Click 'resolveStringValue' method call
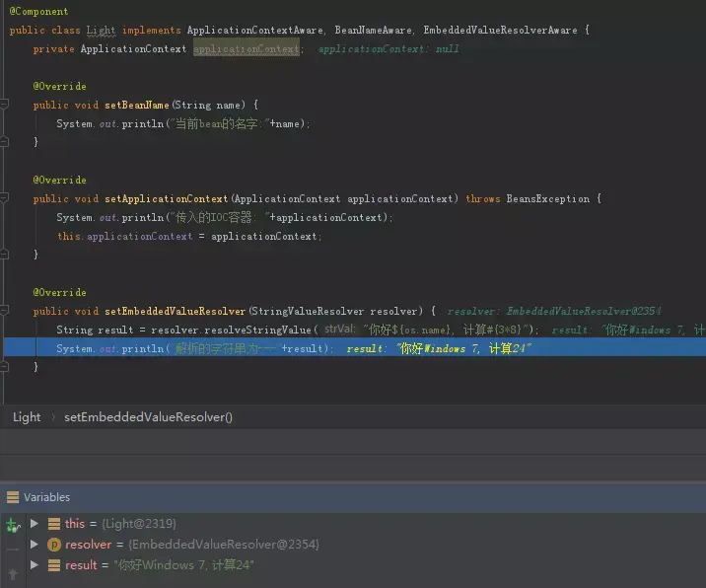Image resolution: width=706 pixels, height=588 pixels. (257, 330)
